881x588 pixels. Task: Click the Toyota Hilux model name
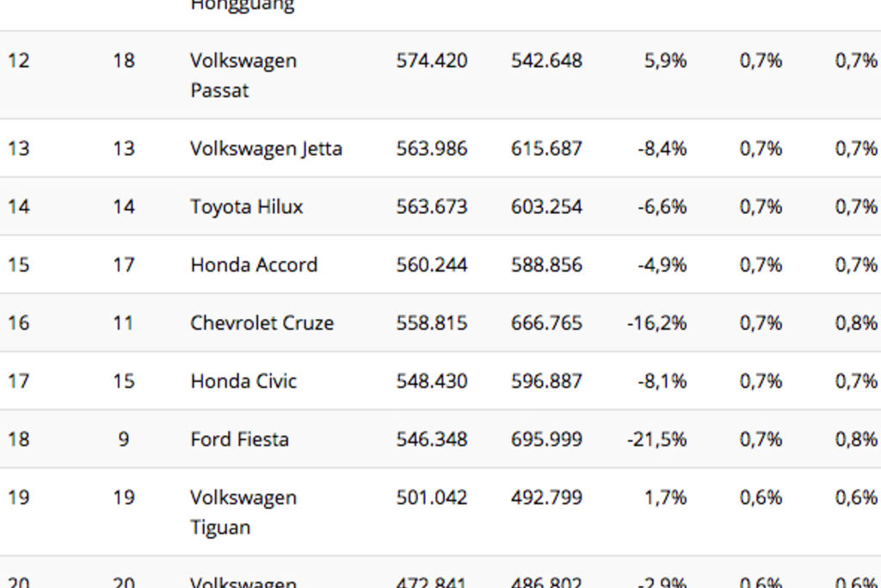246,207
